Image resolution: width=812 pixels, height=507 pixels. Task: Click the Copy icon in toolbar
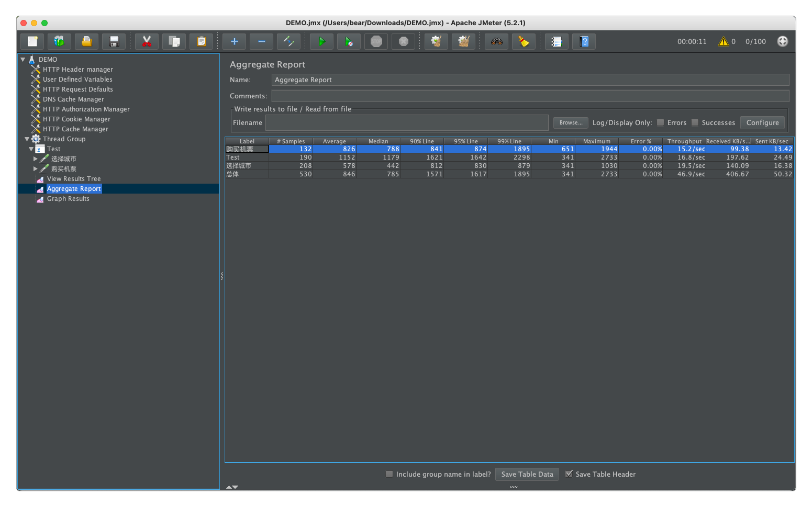coord(174,41)
